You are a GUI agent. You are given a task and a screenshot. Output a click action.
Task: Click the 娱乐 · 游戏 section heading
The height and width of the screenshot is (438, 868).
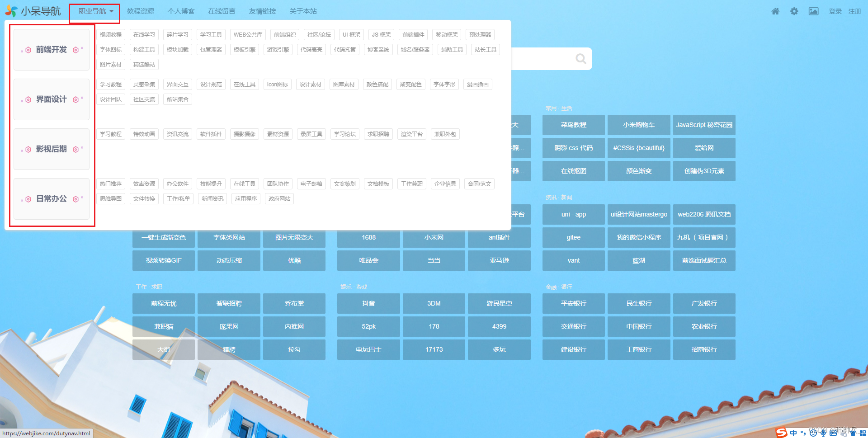pos(354,287)
